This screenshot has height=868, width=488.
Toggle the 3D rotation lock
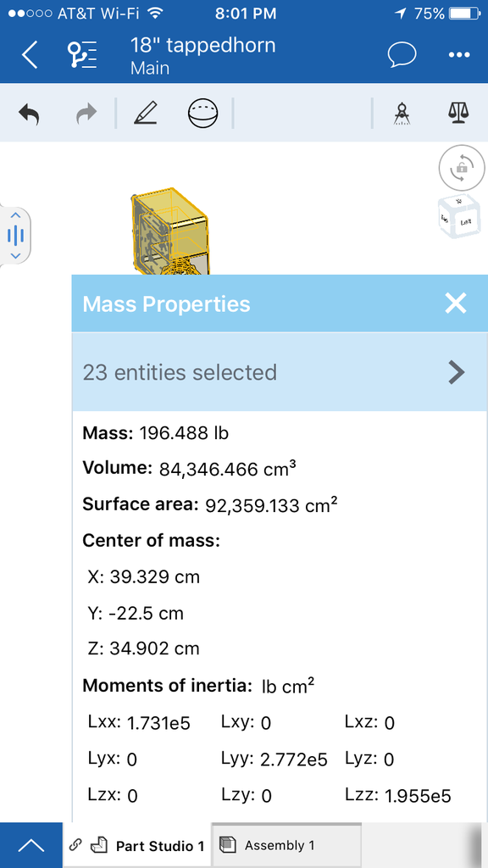pos(462,169)
